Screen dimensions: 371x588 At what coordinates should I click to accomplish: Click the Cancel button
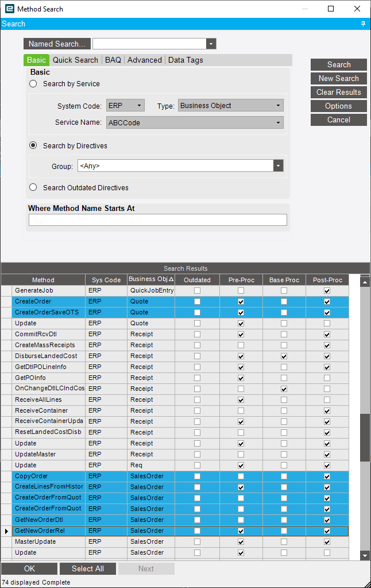[339, 120]
